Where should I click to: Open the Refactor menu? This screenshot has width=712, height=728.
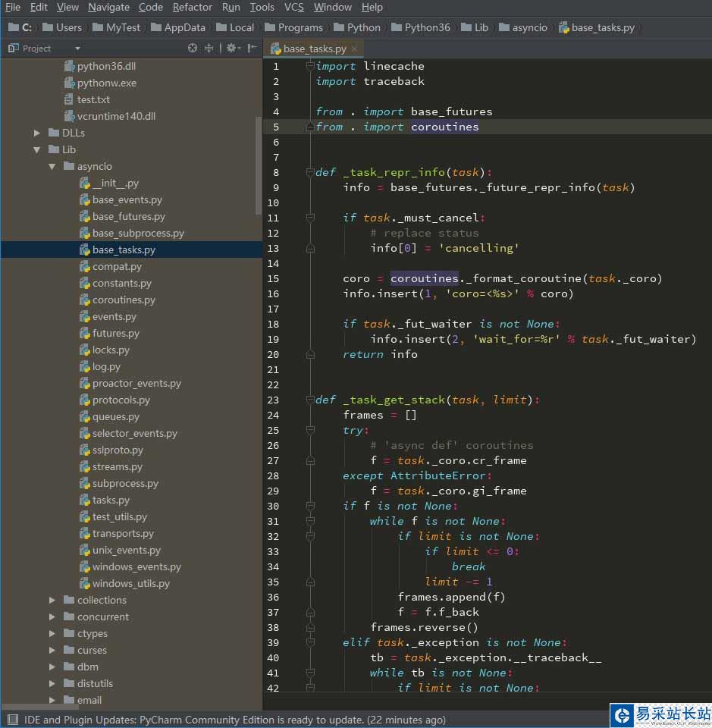pyautogui.click(x=192, y=7)
